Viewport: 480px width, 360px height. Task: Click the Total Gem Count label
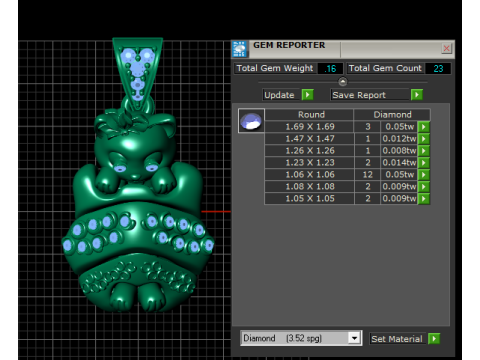point(385,68)
